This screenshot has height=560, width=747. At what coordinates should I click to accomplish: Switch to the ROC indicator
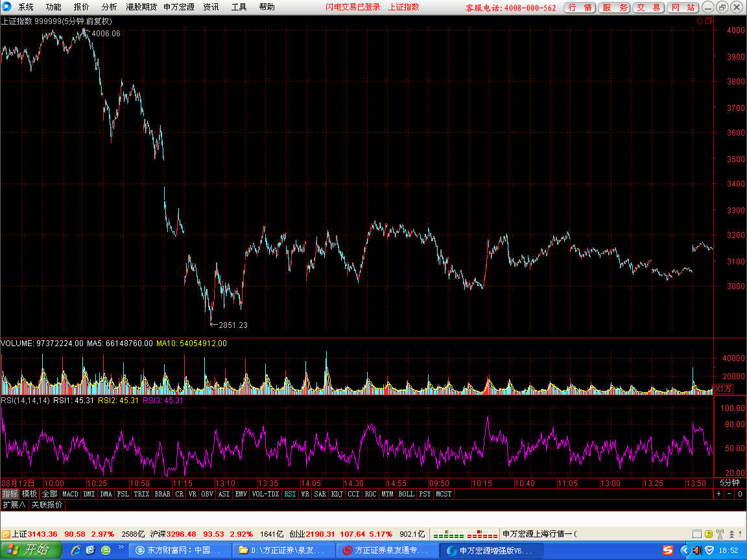point(371,494)
